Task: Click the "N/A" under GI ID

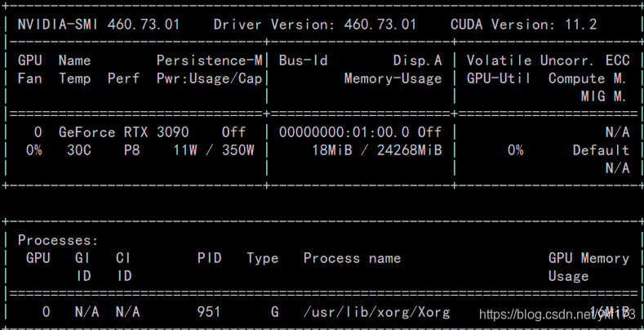Action: pos(87,311)
